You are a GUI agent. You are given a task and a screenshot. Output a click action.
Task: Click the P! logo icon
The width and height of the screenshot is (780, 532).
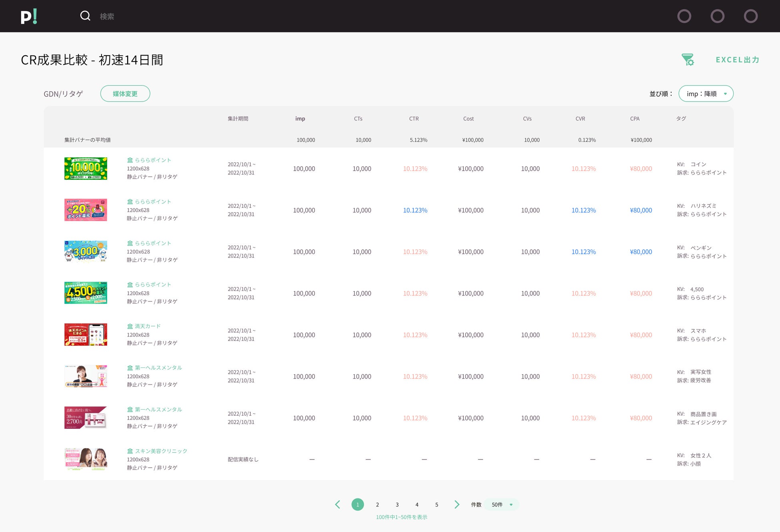29,16
